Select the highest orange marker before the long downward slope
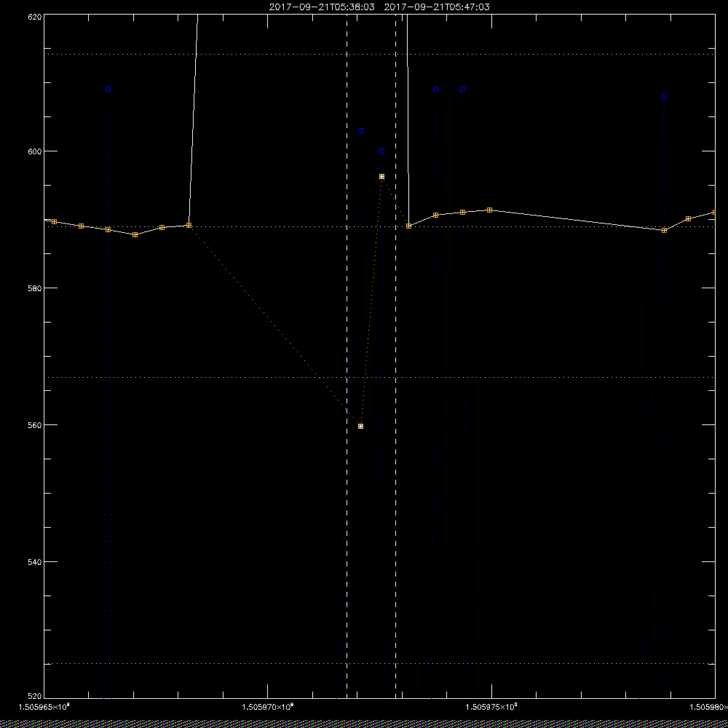The height and width of the screenshot is (728, 728). (489, 210)
